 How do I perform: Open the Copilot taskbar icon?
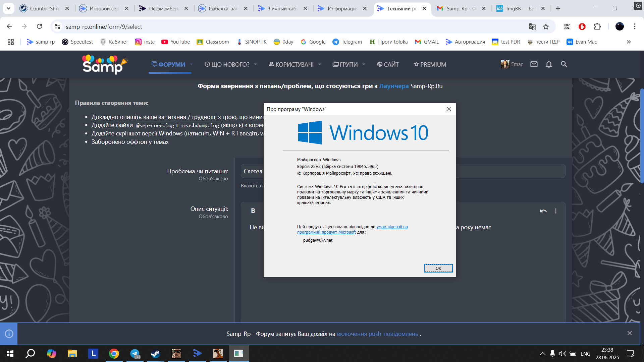tap(52, 354)
